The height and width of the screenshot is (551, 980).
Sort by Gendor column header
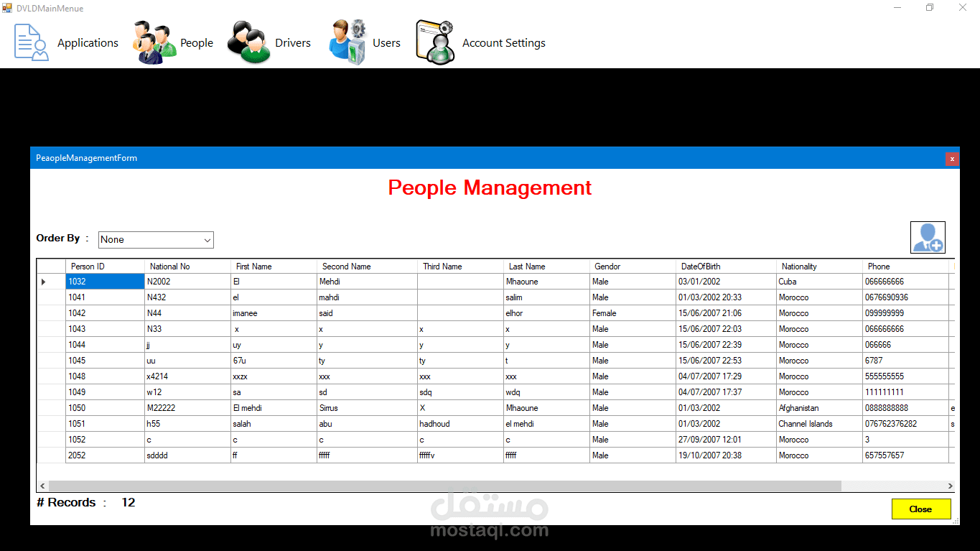point(633,267)
